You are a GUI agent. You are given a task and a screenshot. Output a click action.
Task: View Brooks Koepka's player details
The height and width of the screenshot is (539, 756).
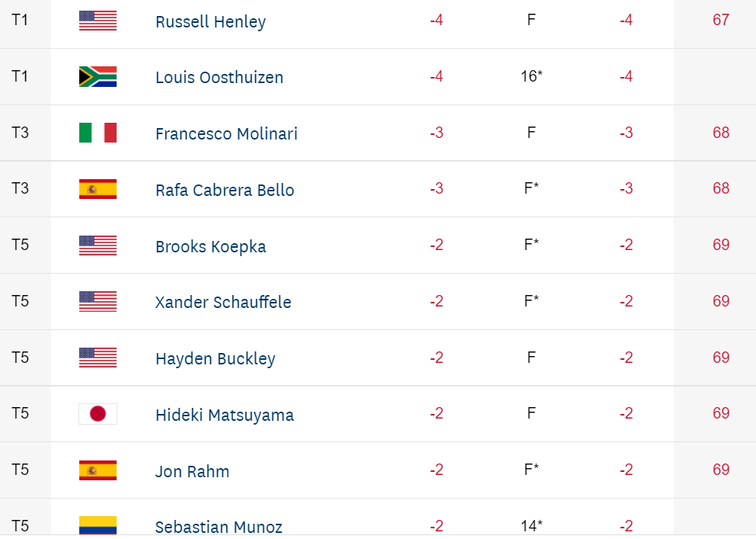pos(210,247)
